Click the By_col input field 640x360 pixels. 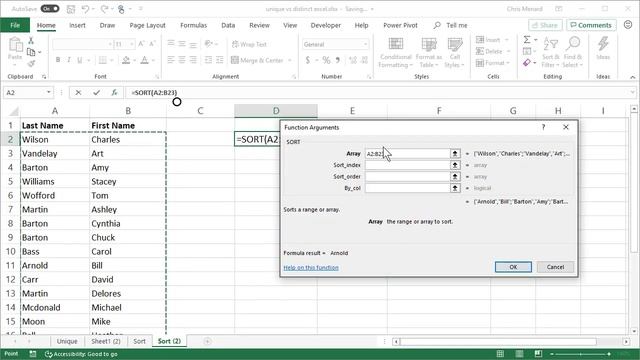pyautogui.click(x=407, y=188)
